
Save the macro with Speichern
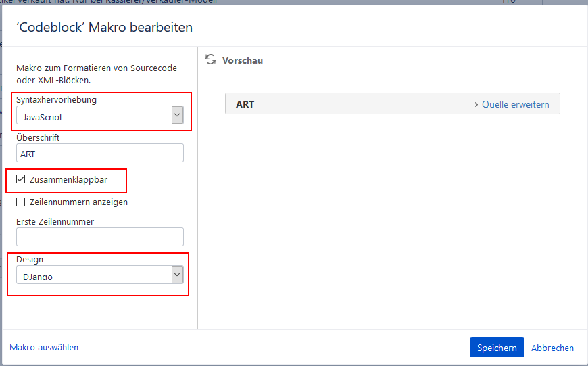[496, 348]
